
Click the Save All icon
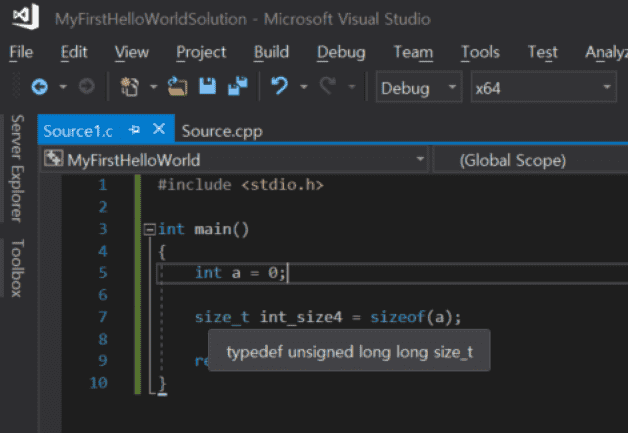click(x=237, y=88)
